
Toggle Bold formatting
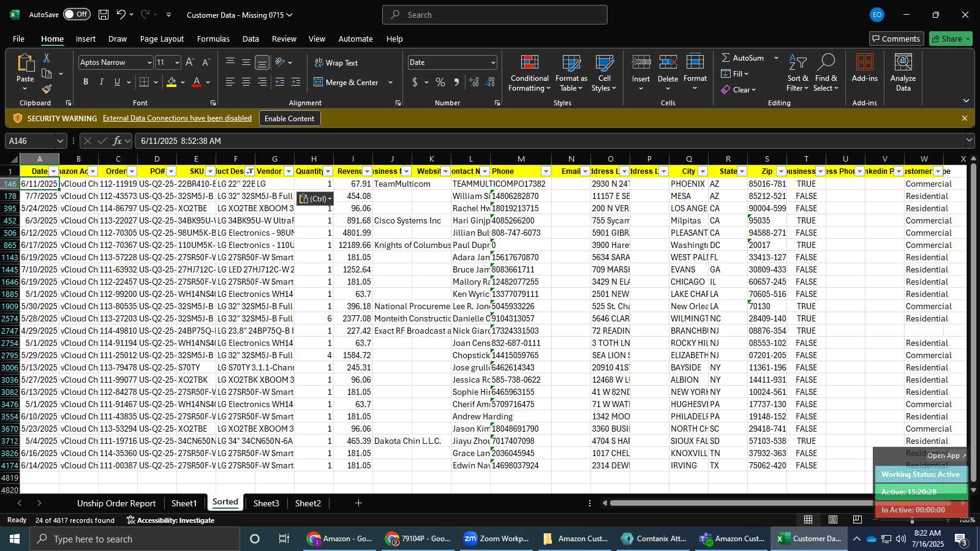point(86,82)
